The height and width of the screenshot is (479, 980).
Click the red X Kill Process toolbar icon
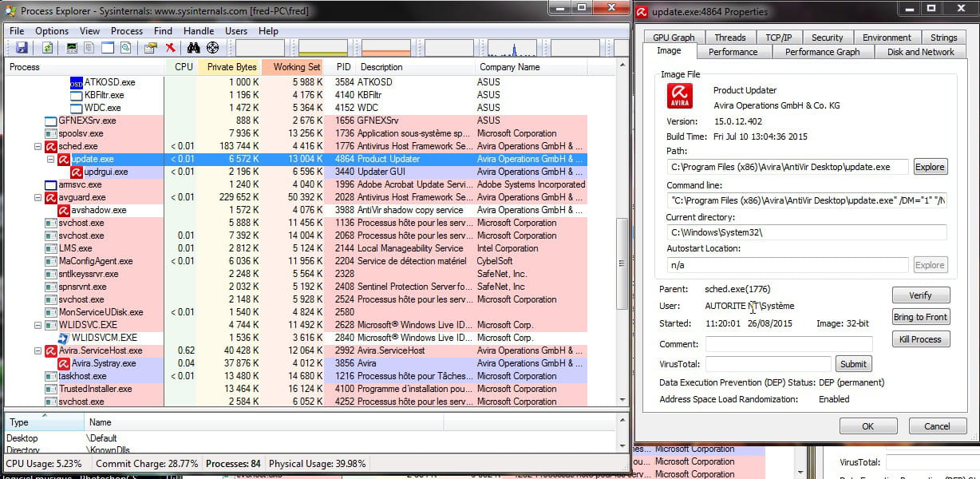170,48
